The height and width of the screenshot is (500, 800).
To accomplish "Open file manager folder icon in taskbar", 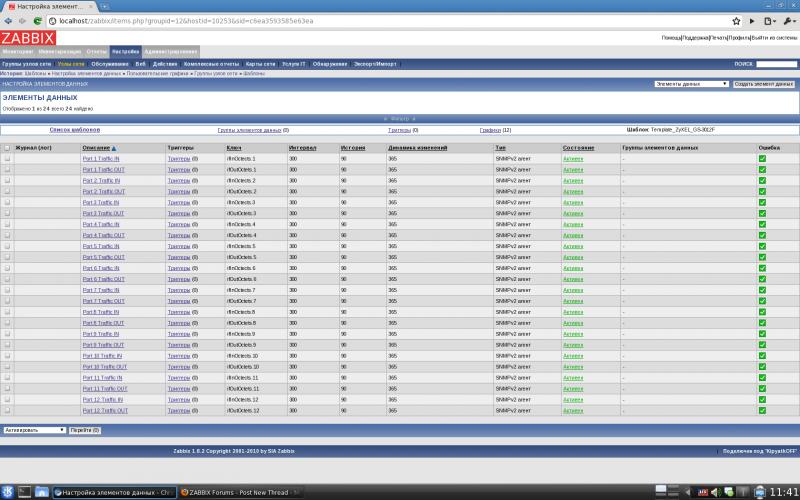I will point(42,492).
